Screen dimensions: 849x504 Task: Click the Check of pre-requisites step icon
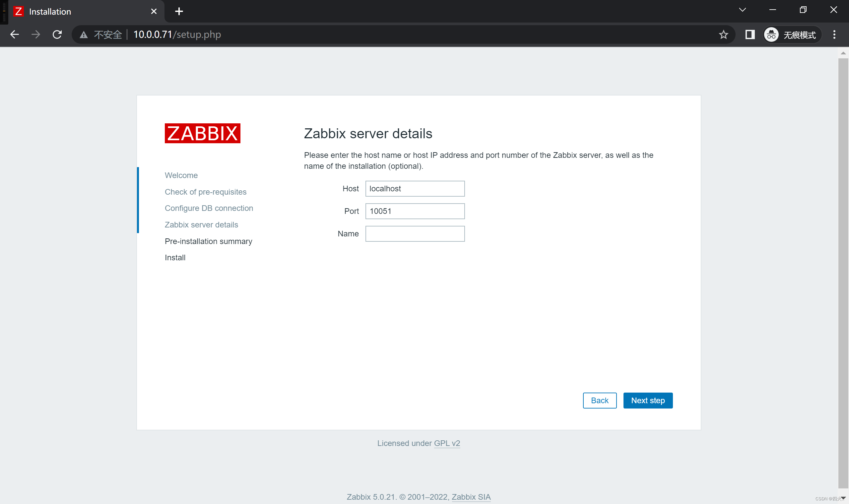point(206,191)
